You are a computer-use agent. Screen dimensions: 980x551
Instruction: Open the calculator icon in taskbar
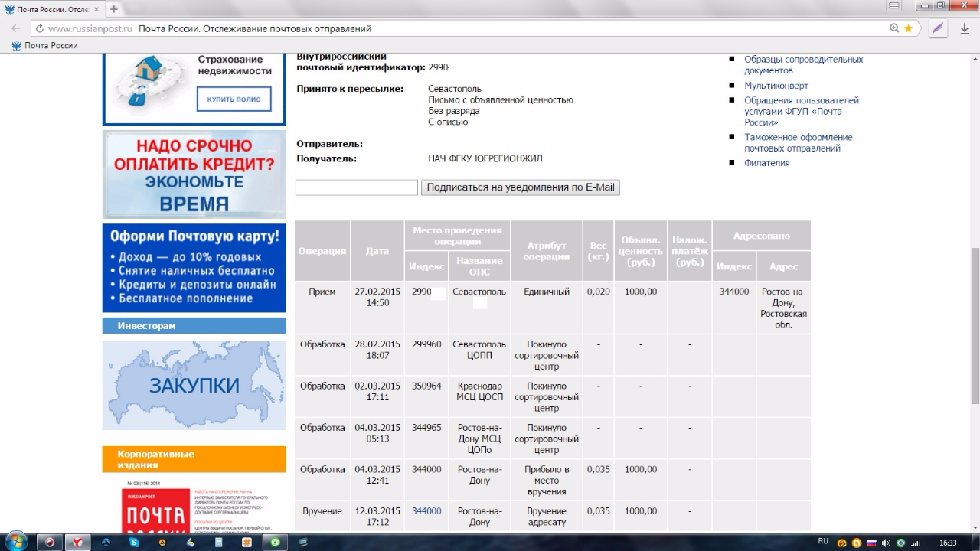(x=218, y=542)
